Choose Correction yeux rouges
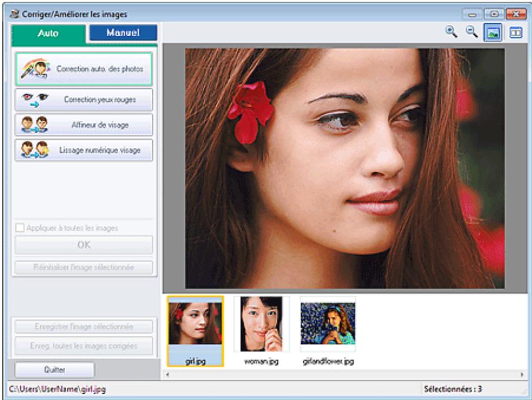The height and width of the screenshot is (400, 532). 83,100
